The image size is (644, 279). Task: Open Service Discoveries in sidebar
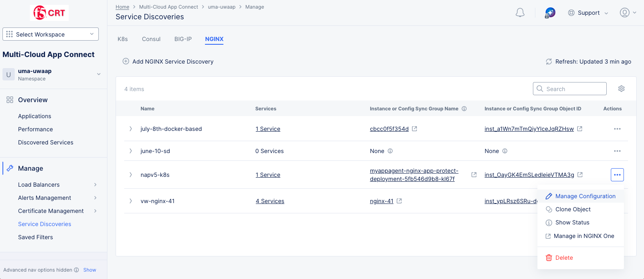[45, 224]
